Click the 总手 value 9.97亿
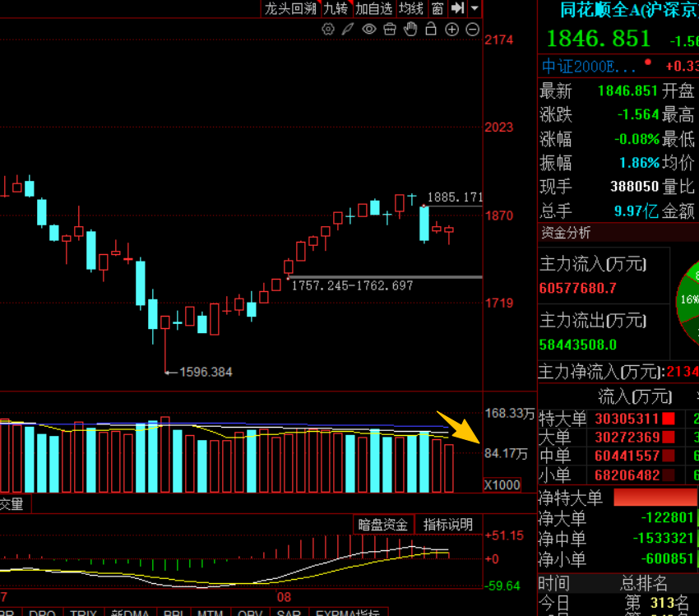Screen dimensions: 699x616 pos(636,211)
